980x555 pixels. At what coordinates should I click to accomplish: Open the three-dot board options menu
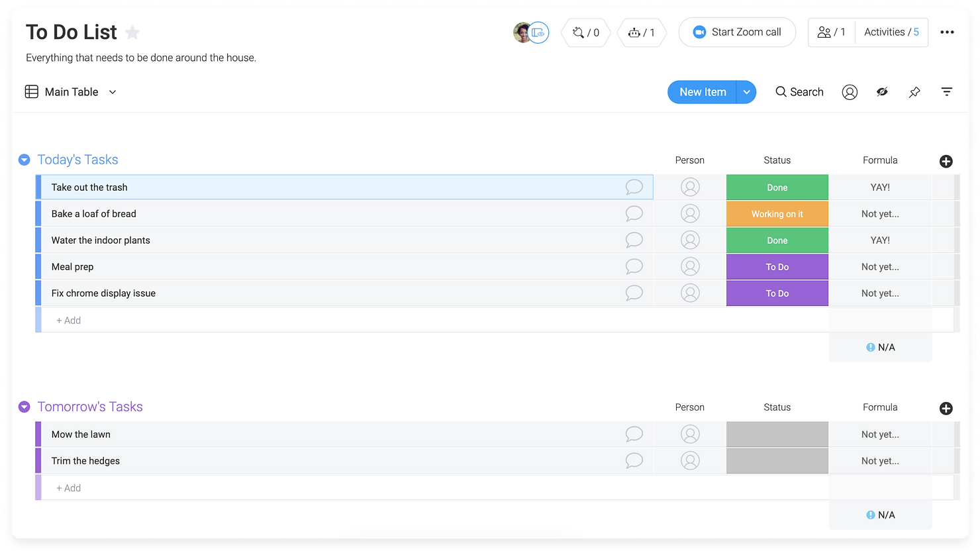tap(947, 32)
